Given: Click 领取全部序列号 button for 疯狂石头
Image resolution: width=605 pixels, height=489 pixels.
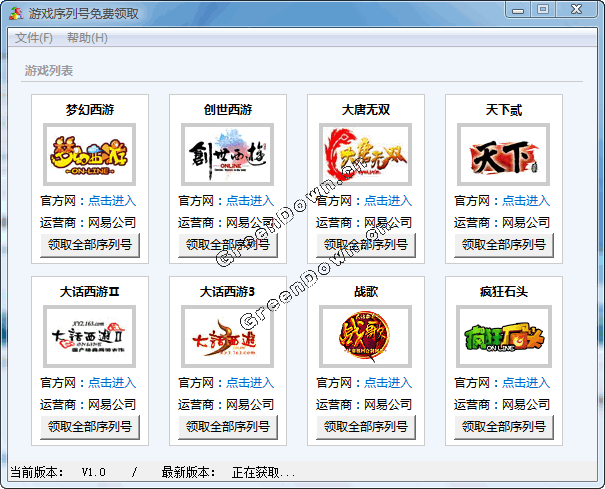Looking at the screenshot, I should (x=504, y=427).
